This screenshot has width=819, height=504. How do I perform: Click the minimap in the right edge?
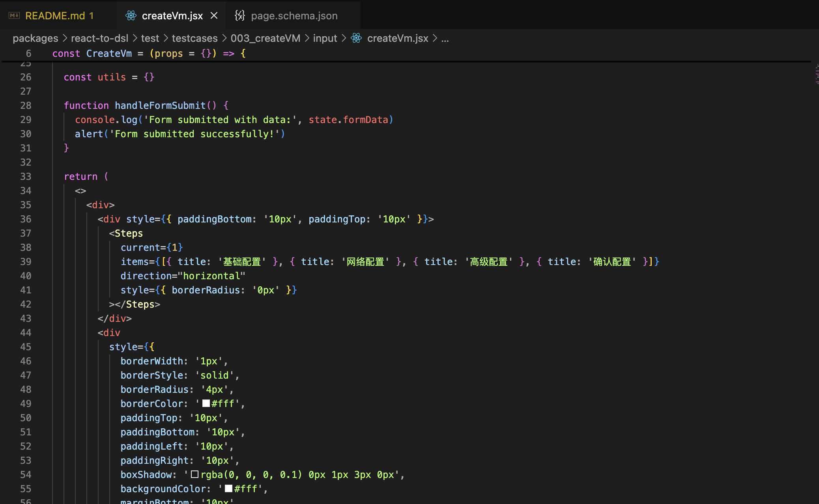pyautogui.click(x=816, y=75)
